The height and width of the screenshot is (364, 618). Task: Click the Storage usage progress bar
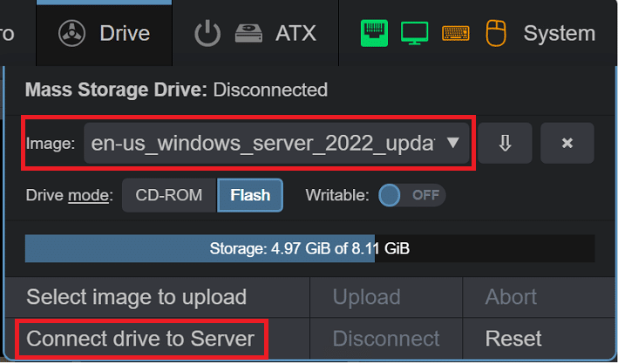coord(309,248)
